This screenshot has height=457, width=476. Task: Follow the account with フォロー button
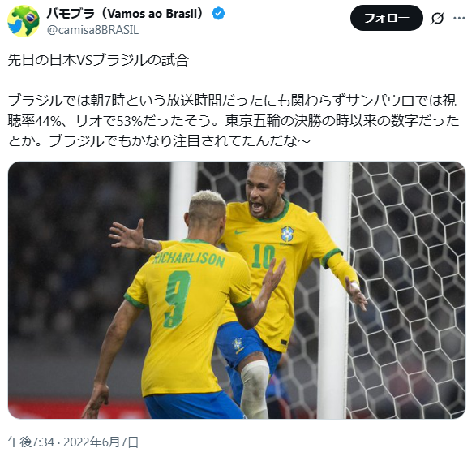pos(387,18)
